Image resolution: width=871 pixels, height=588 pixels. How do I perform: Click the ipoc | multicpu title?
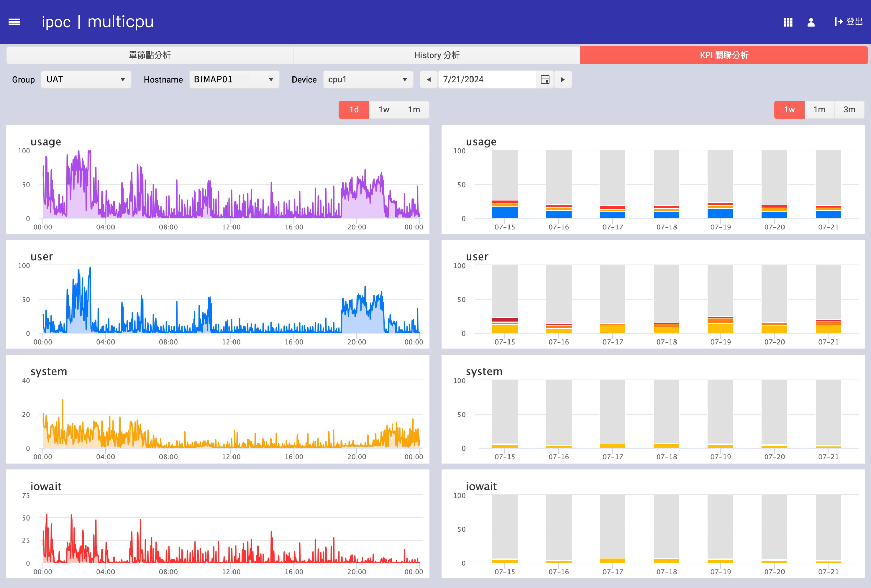[97, 22]
